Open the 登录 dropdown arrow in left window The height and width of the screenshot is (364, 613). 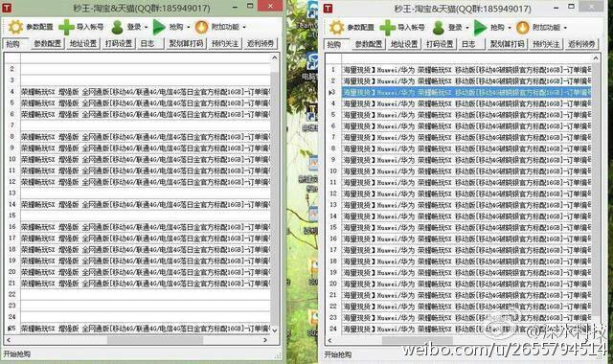coord(147,28)
